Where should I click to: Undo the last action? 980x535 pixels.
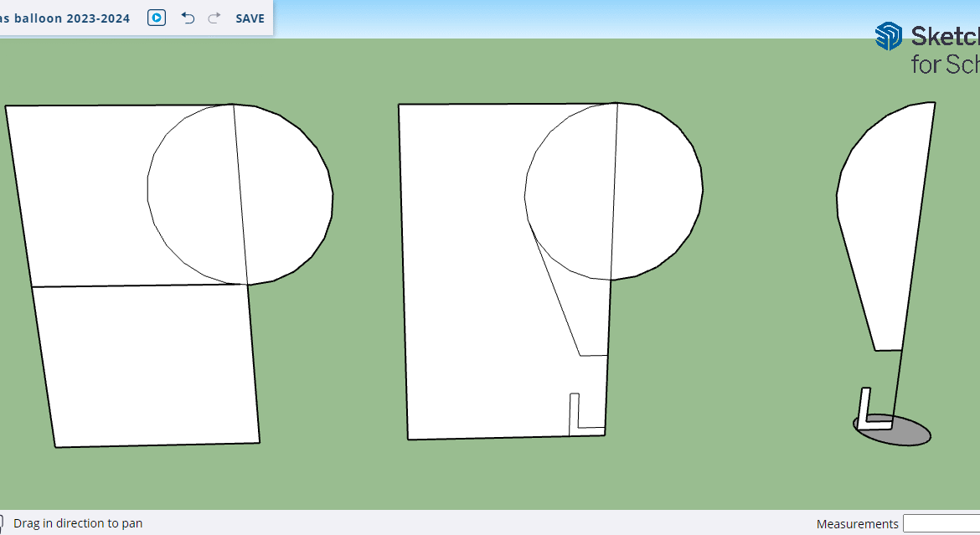pos(188,18)
